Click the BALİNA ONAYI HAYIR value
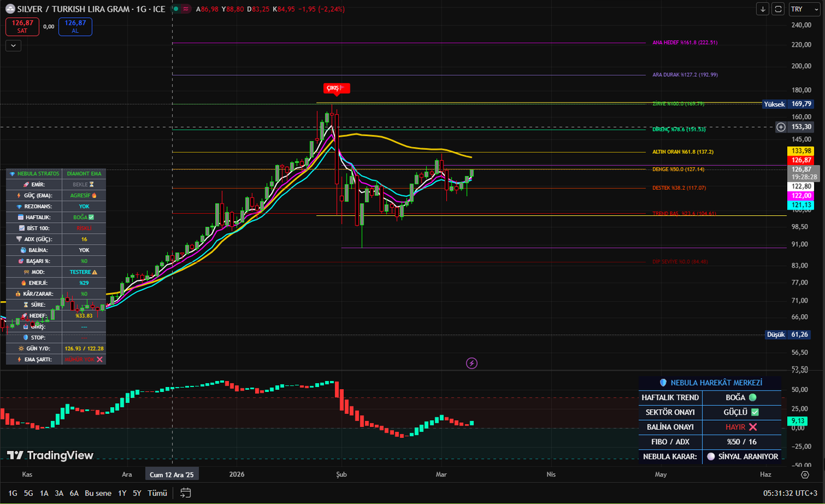 click(x=741, y=426)
